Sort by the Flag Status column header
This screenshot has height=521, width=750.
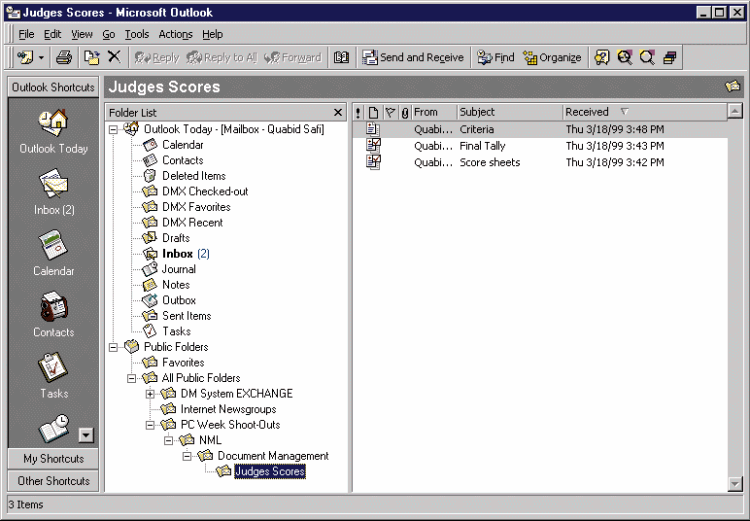(390, 112)
